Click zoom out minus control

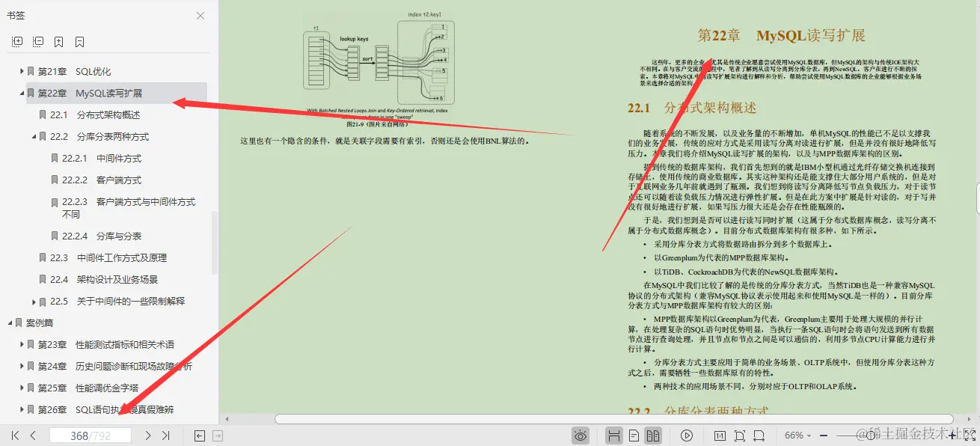[x=824, y=435]
